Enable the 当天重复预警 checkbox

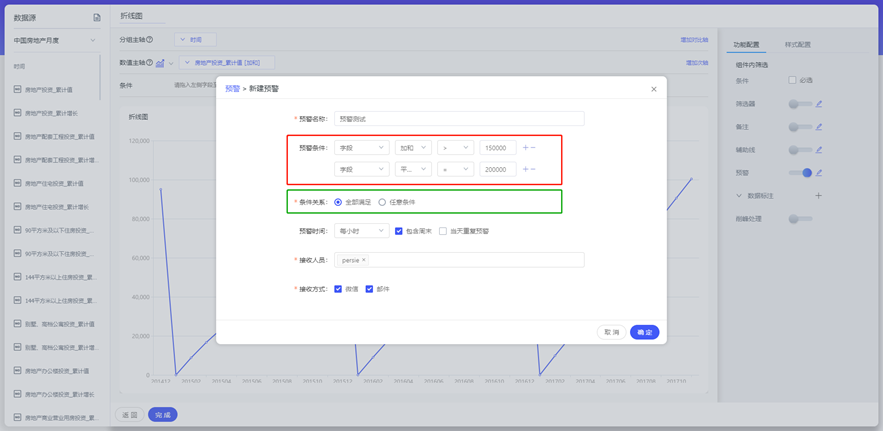point(443,231)
